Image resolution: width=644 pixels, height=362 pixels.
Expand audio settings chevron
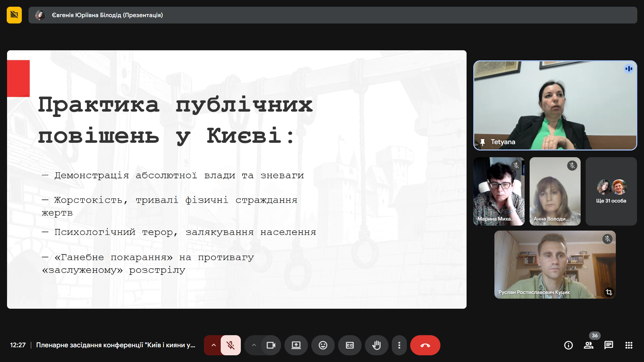pyautogui.click(x=213, y=345)
